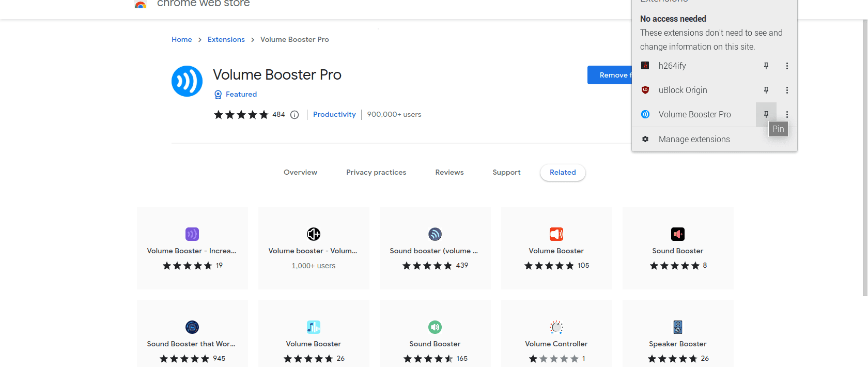Click Volume Booster Pro icon in extensions popup
This screenshot has height=367, width=868.
click(x=645, y=114)
